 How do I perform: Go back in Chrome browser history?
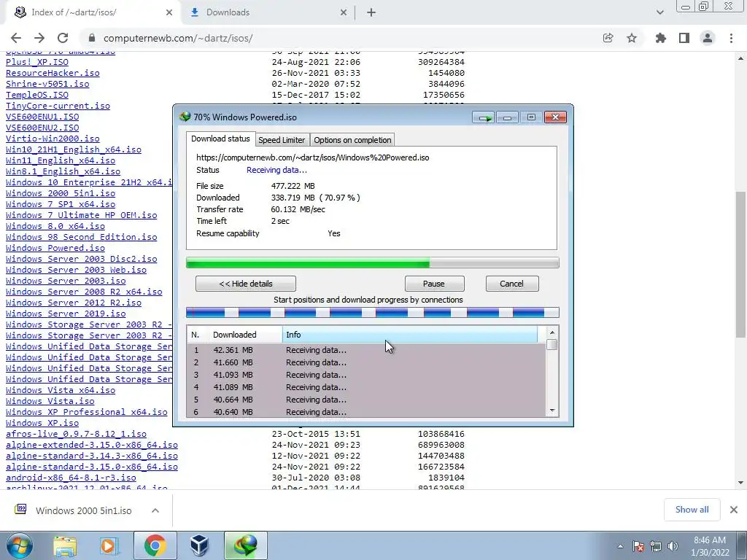tap(16, 38)
